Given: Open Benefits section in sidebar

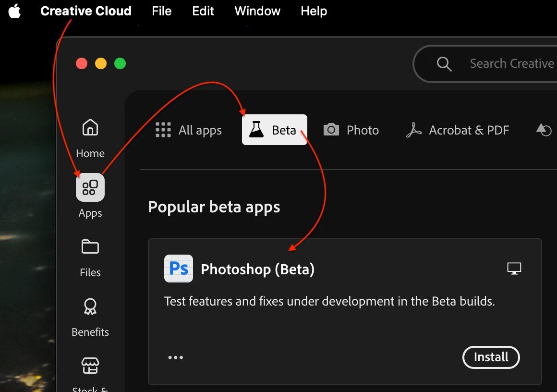Looking at the screenshot, I should 90,318.
